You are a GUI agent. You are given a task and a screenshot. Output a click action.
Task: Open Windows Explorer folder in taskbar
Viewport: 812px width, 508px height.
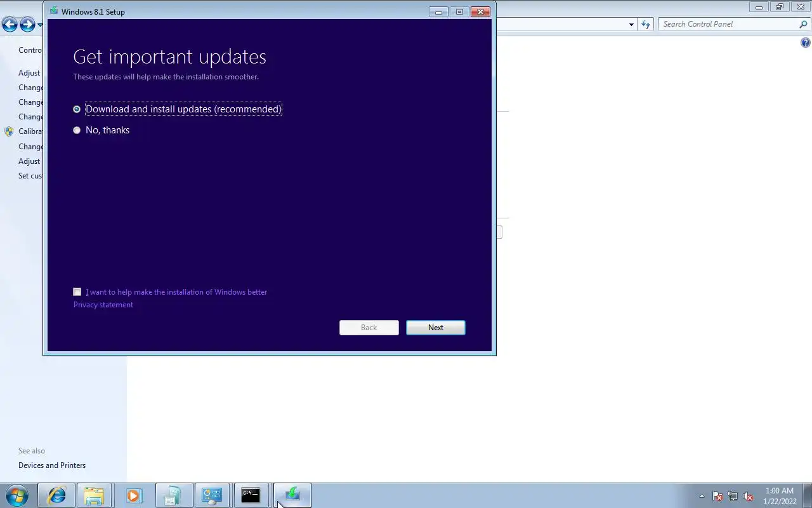tap(94, 495)
